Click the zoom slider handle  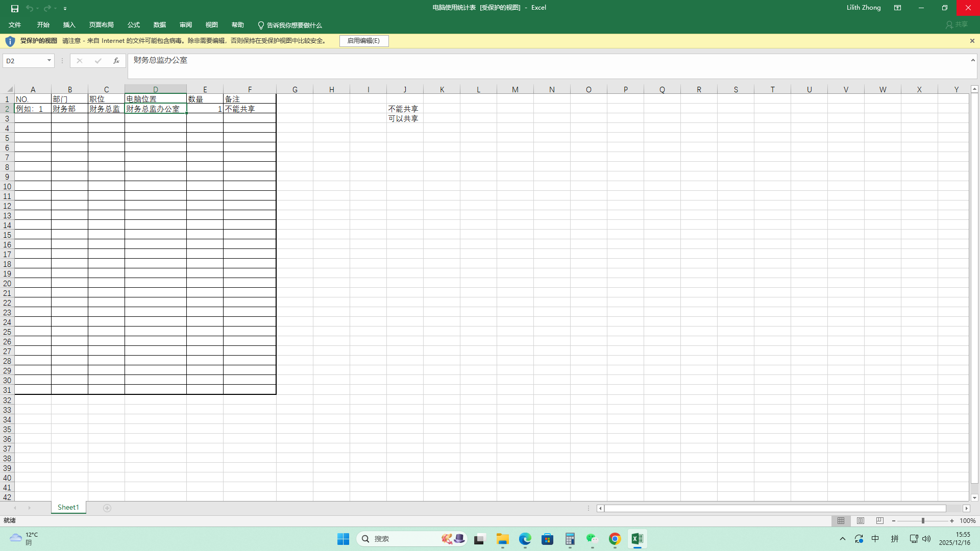(x=923, y=521)
